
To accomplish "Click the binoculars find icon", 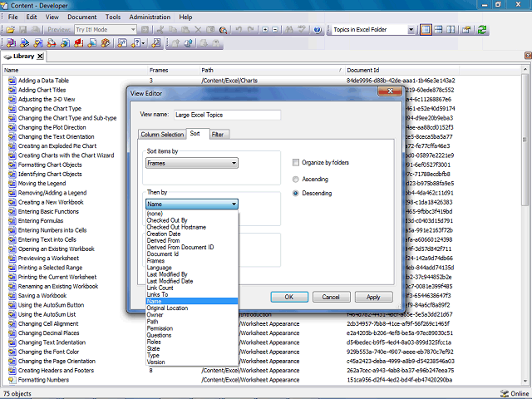I will (289, 30).
